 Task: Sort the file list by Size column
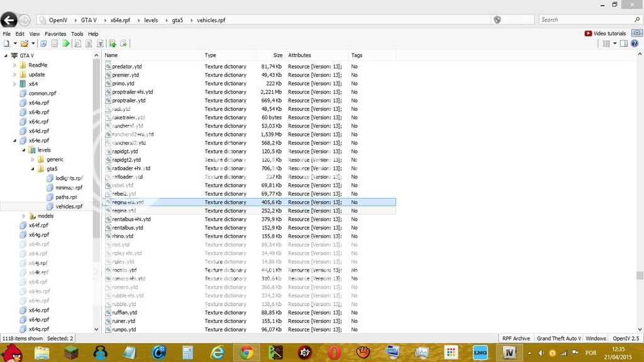click(x=270, y=55)
